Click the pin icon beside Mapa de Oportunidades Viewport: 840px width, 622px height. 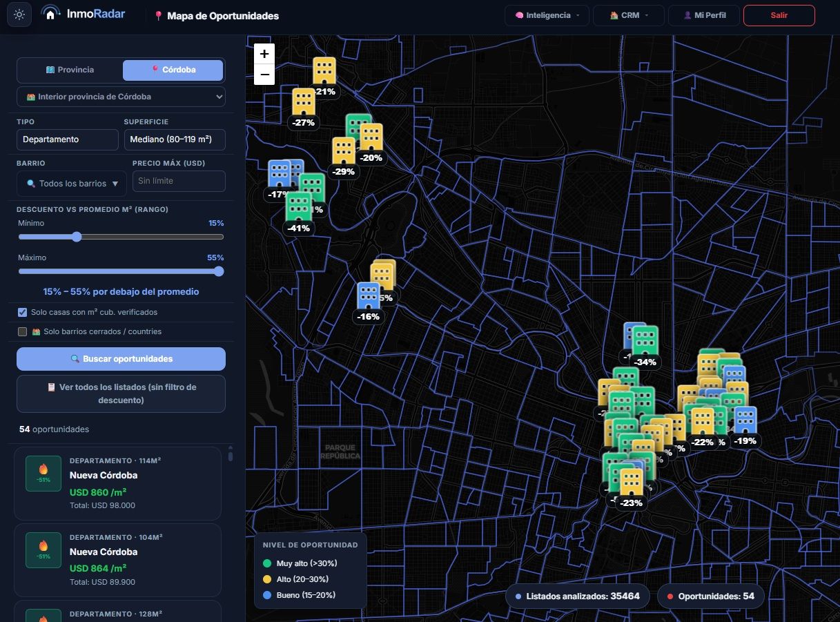tap(159, 16)
